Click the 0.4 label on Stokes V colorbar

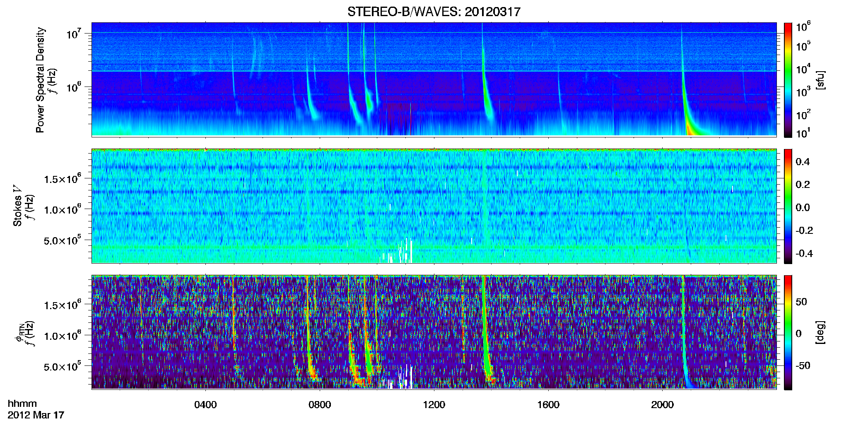click(x=803, y=161)
